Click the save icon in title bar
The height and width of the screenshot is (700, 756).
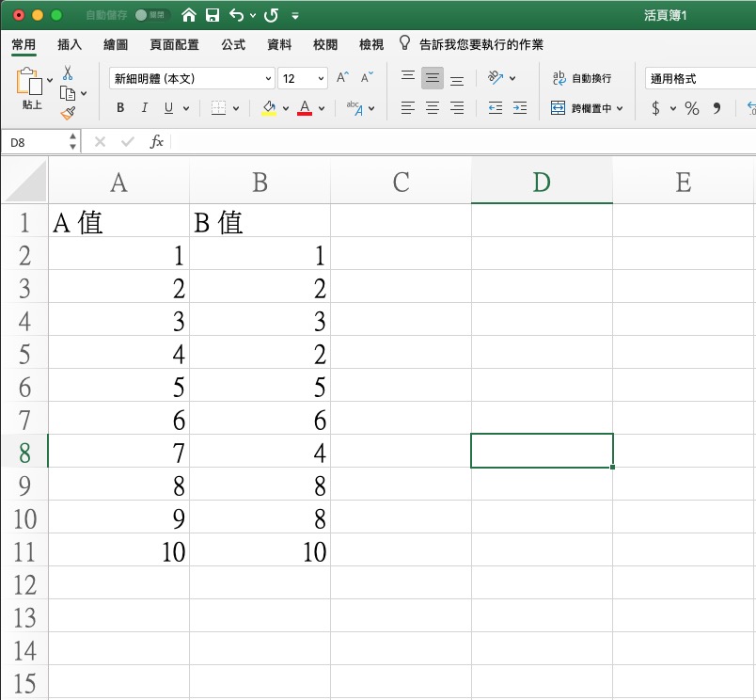(213, 15)
